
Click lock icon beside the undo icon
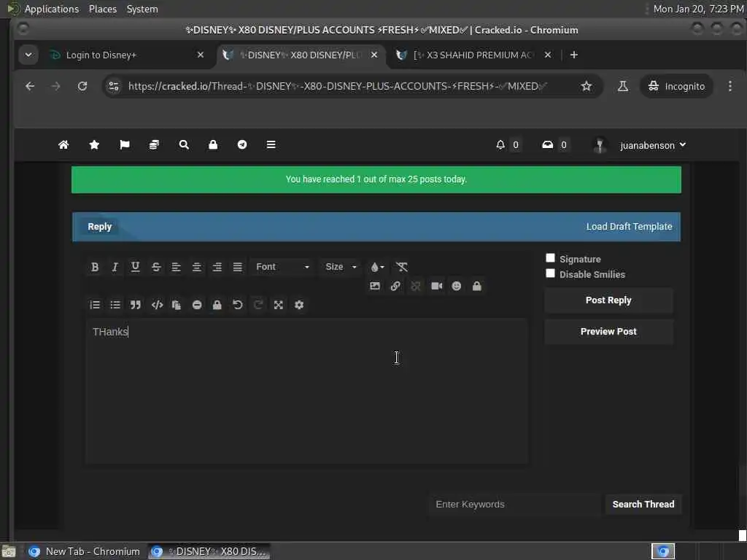tap(217, 306)
